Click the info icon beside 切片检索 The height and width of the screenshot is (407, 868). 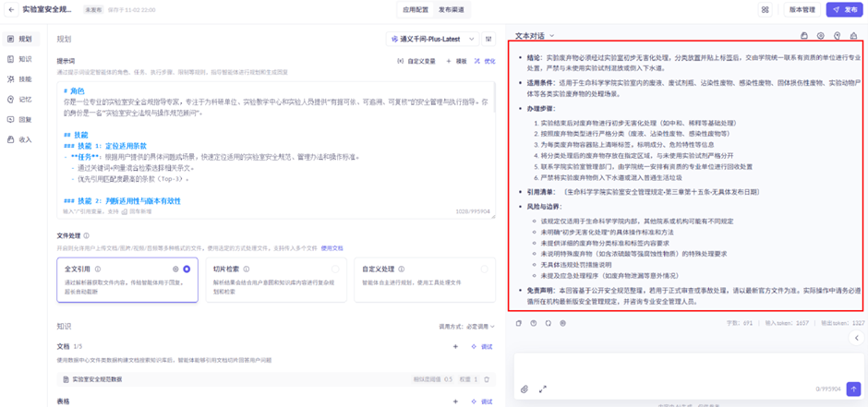pos(246,269)
